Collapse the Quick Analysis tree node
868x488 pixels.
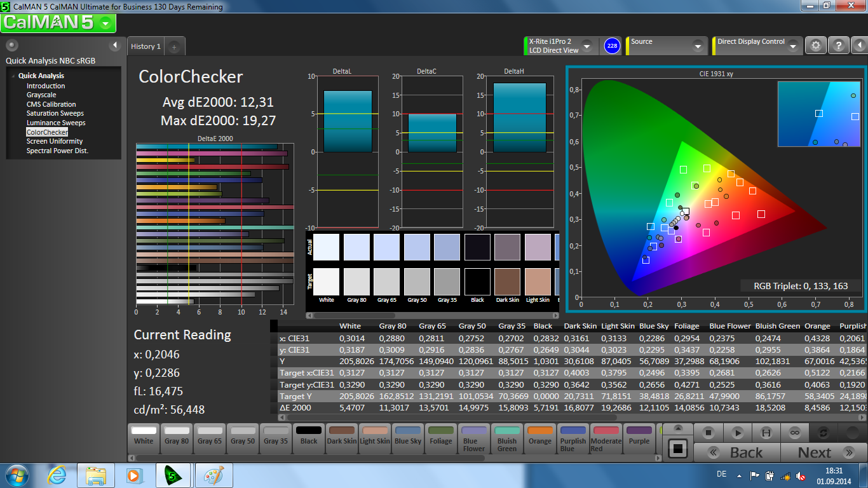[x=13, y=76]
